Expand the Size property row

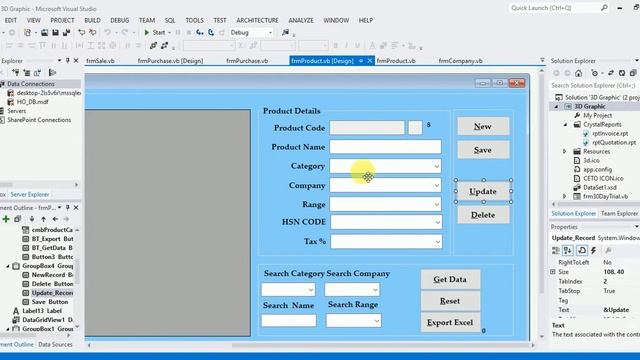coord(553,272)
